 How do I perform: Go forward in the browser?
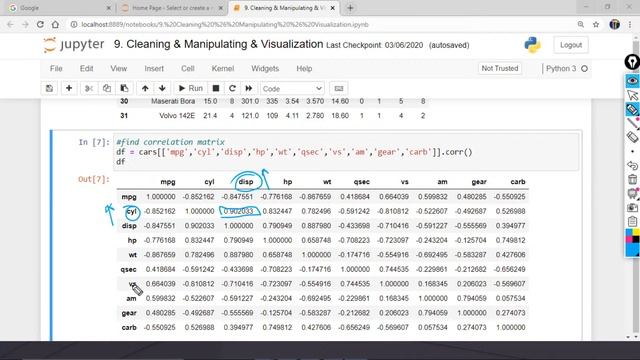25,24
